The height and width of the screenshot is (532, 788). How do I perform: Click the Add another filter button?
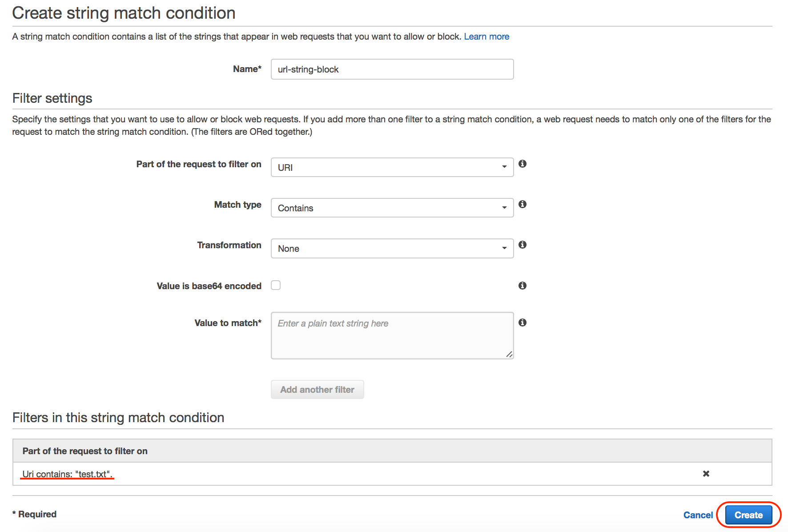[x=317, y=390]
